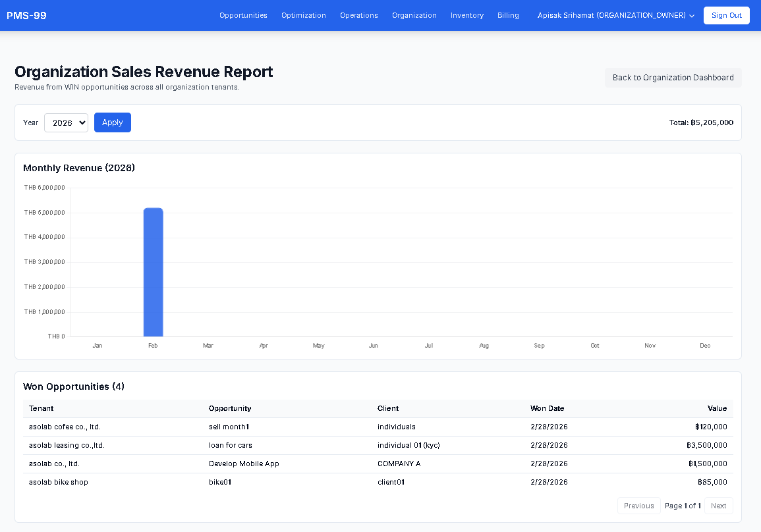Select Billing in the top navigation
761x532 pixels.
coord(508,15)
